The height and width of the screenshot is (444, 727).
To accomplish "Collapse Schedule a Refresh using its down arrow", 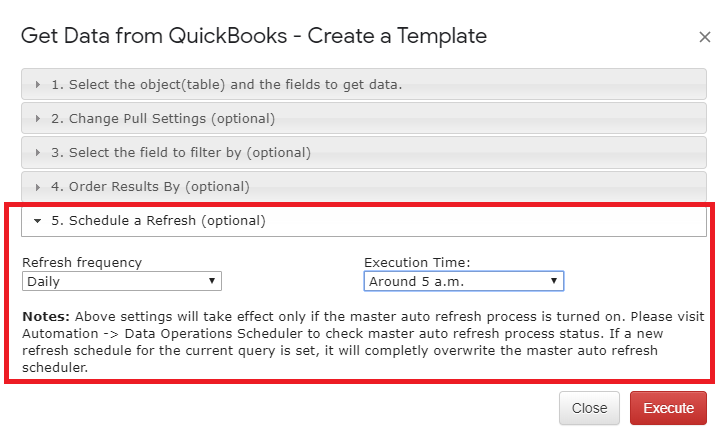I will click(x=38, y=221).
